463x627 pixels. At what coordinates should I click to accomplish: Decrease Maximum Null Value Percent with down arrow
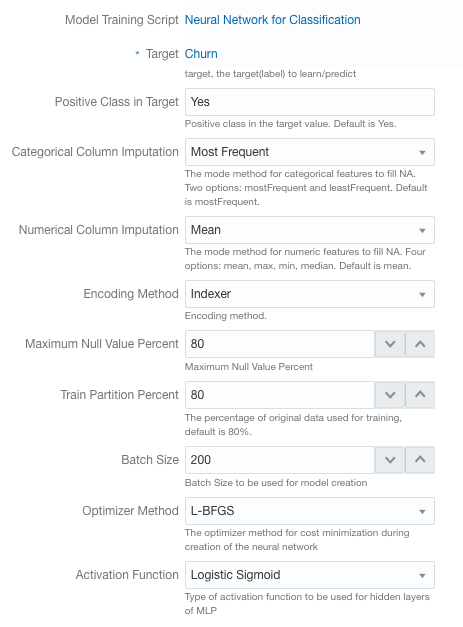tap(390, 344)
